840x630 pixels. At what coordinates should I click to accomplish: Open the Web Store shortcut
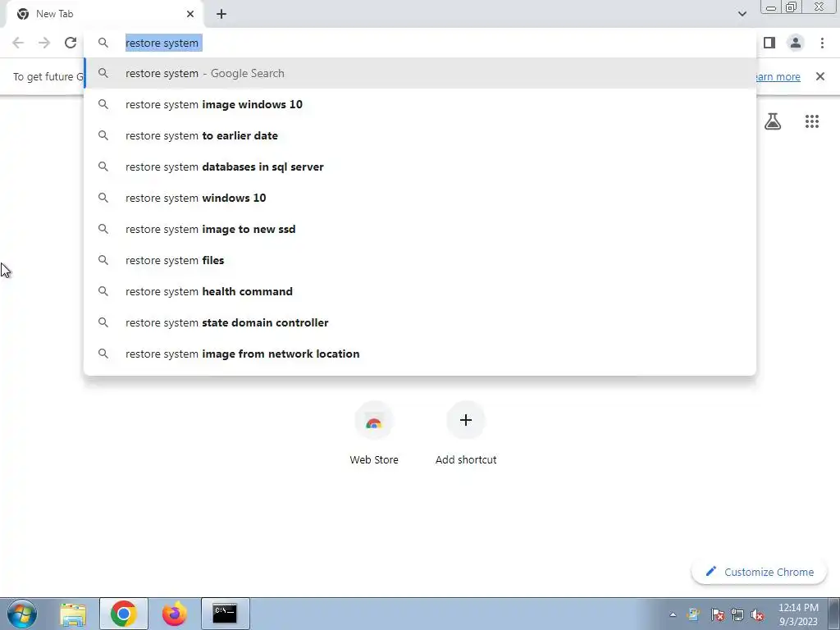[374, 433]
